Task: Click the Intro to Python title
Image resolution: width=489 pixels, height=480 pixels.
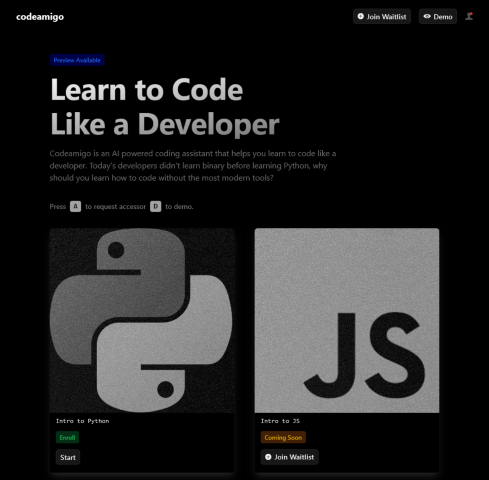Action: 82,421
